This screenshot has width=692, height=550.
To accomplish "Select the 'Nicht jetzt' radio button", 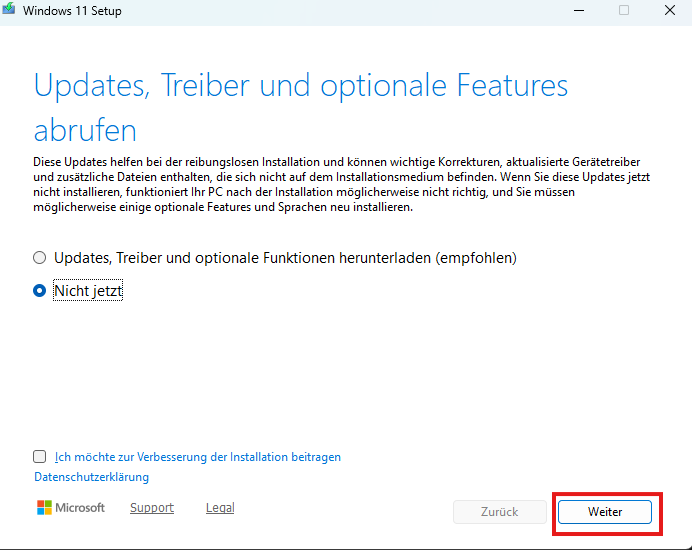I will pyautogui.click(x=40, y=290).
